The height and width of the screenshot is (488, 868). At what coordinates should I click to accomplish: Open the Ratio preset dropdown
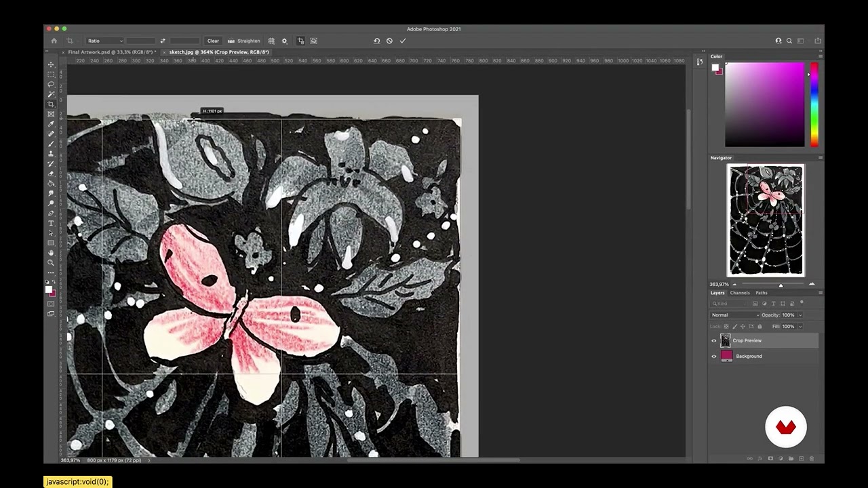pos(105,41)
